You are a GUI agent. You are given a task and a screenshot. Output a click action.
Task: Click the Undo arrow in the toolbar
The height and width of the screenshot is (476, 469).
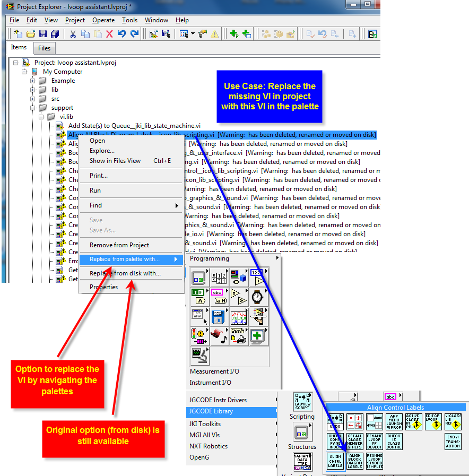click(x=121, y=33)
